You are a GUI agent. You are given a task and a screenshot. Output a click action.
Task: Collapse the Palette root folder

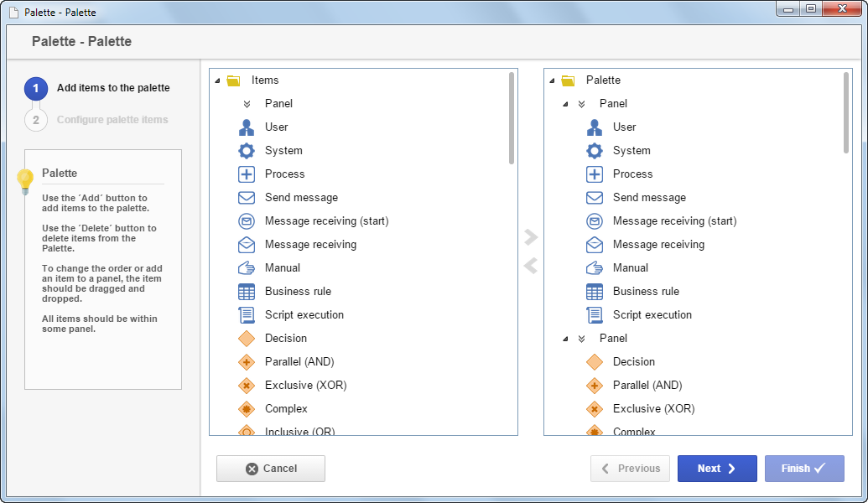(x=552, y=80)
